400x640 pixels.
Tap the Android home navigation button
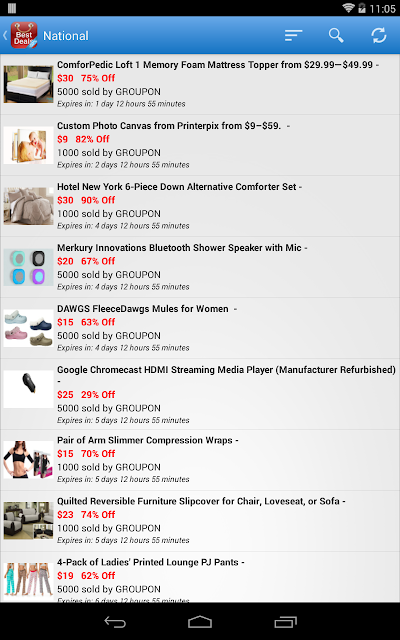pos(200,622)
